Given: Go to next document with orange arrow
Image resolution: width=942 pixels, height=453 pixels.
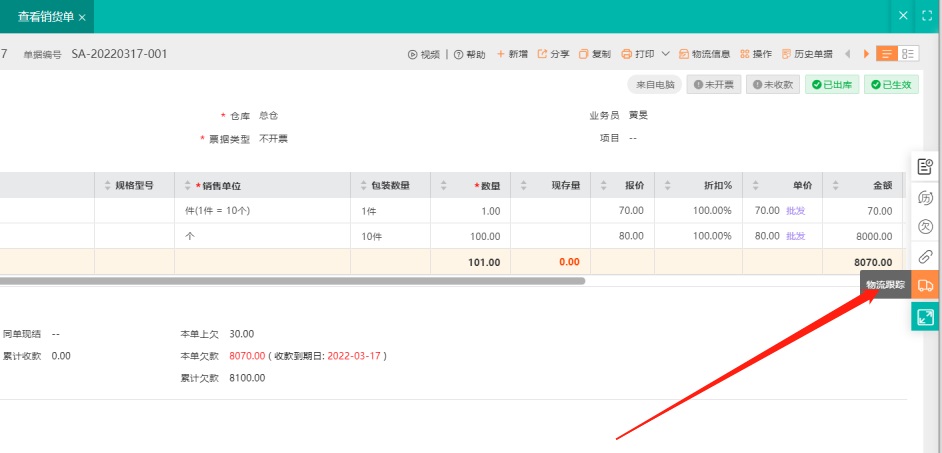Looking at the screenshot, I should 866,54.
